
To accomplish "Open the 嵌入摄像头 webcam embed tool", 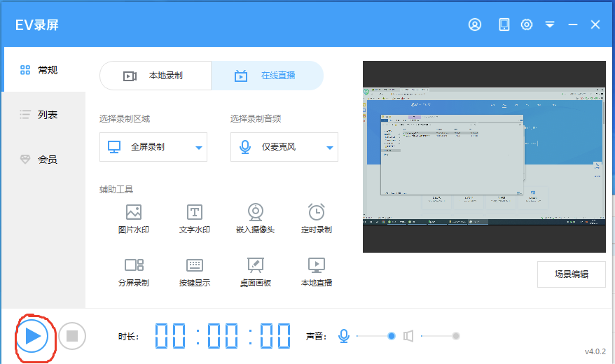I will click(256, 218).
